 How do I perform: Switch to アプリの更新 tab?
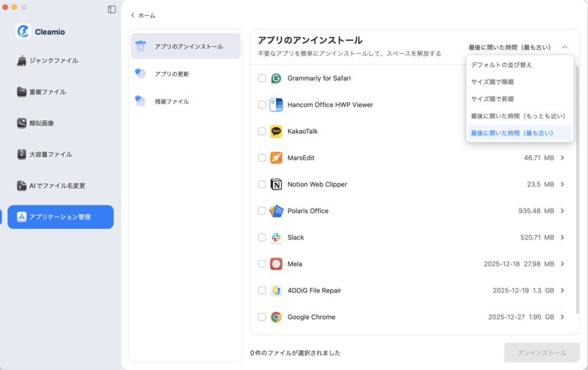point(185,74)
